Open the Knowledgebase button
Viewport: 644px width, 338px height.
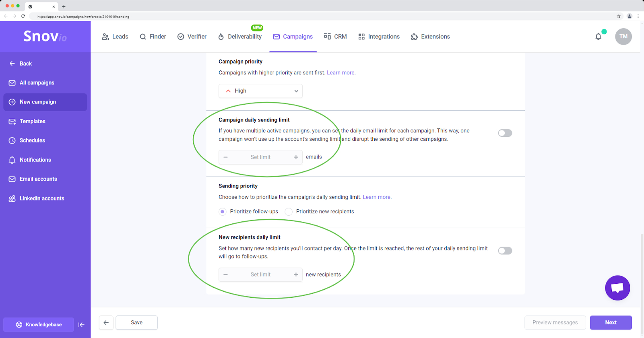pyautogui.click(x=39, y=325)
